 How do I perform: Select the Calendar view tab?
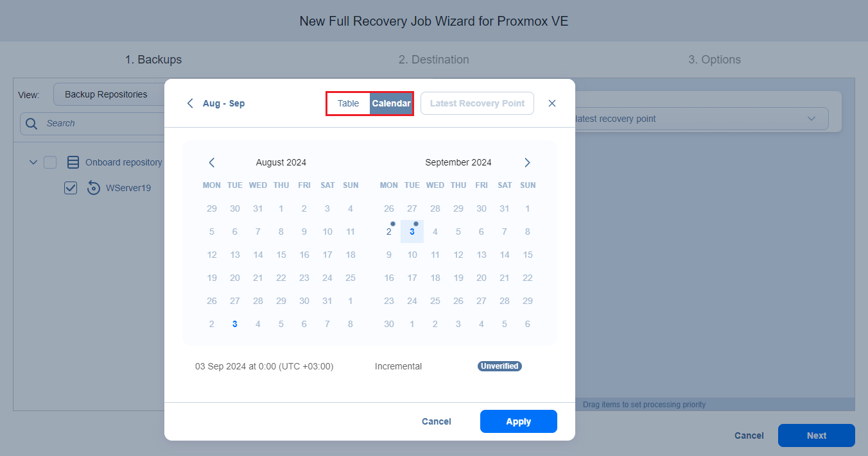391,103
